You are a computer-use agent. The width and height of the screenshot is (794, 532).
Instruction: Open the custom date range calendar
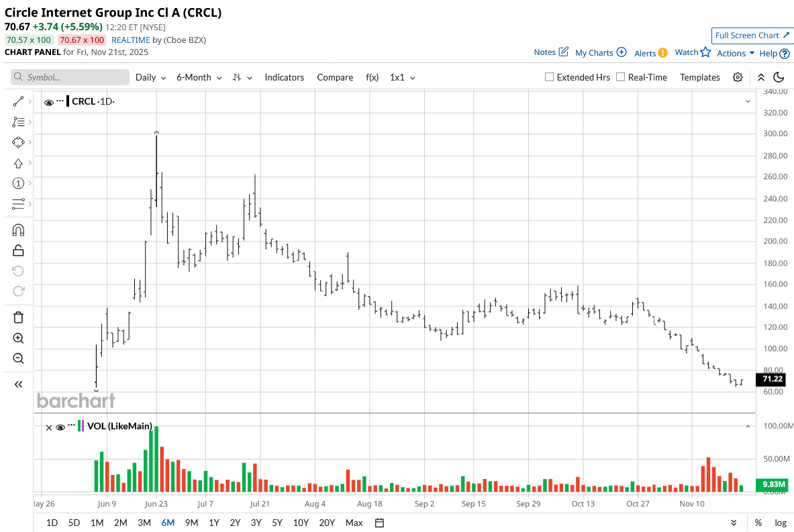379,523
